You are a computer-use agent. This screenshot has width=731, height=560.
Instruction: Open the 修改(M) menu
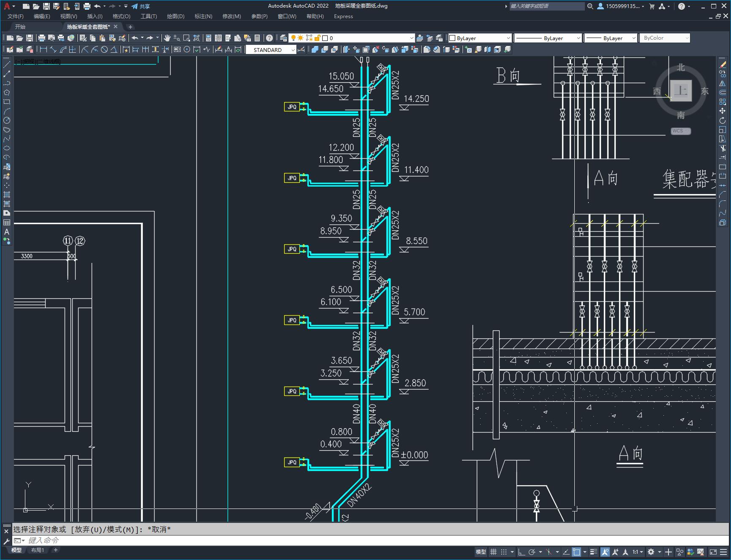pos(231,16)
